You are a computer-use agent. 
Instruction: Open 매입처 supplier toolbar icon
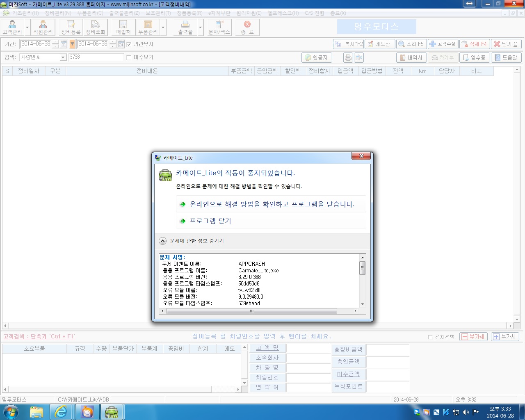coord(123,27)
